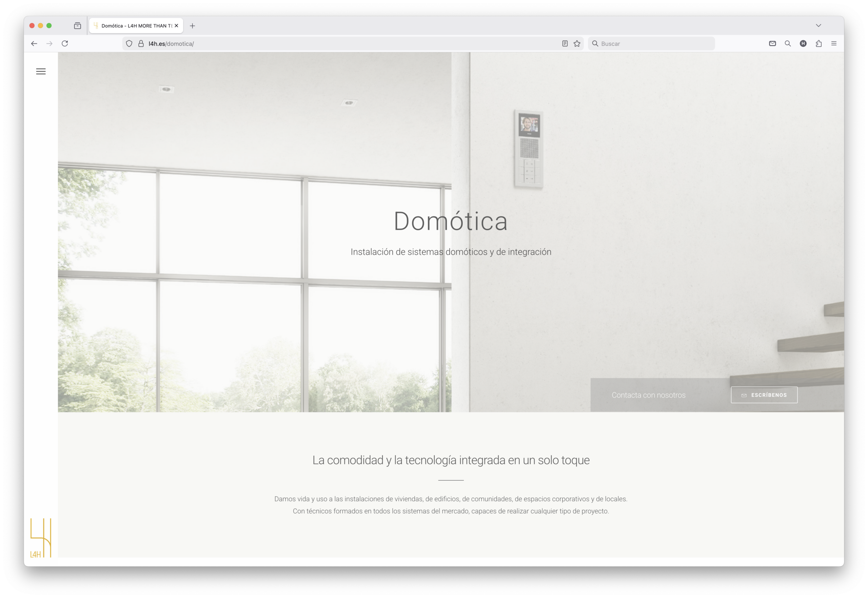
Task: Click in the Buscar search field
Action: click(655, 43)
